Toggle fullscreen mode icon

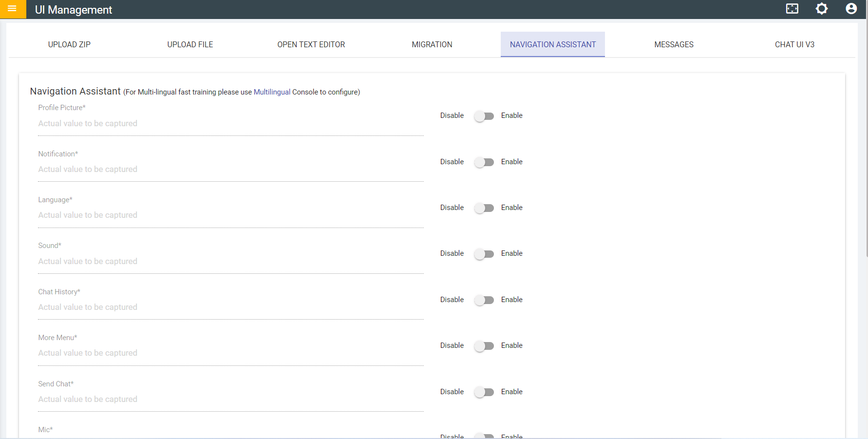point(792,9)
